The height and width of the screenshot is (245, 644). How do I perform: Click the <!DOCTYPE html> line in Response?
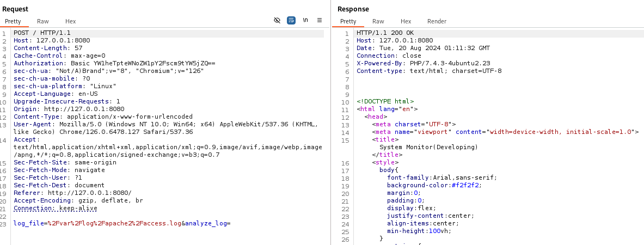pos(385,101)
